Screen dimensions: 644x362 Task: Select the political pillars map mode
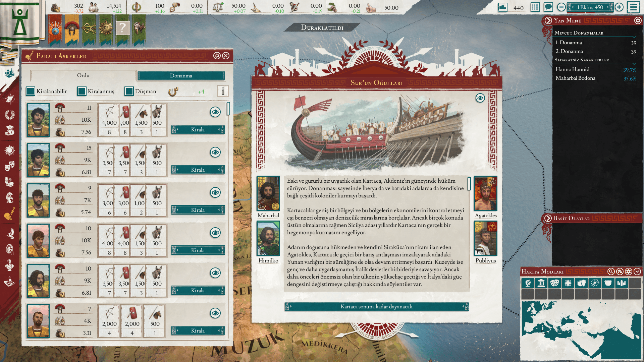click(x=541, y=283)
